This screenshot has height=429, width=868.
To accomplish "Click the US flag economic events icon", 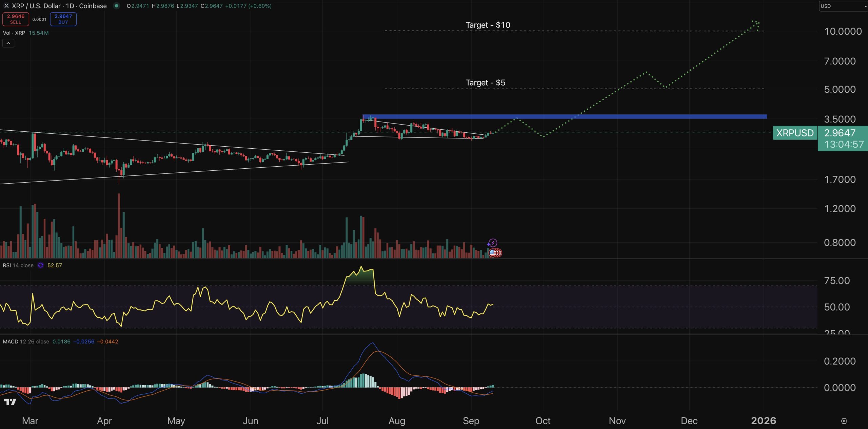I will (493, 253).
